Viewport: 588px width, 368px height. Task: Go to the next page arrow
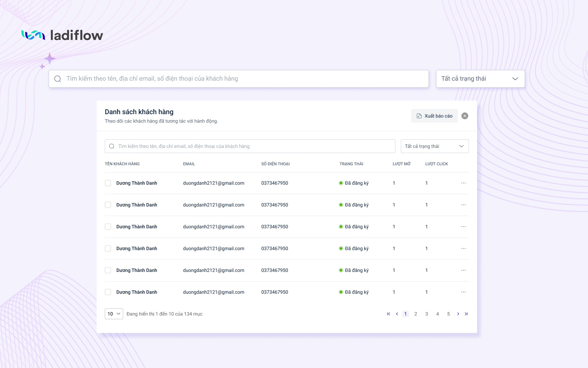(458, 314)
